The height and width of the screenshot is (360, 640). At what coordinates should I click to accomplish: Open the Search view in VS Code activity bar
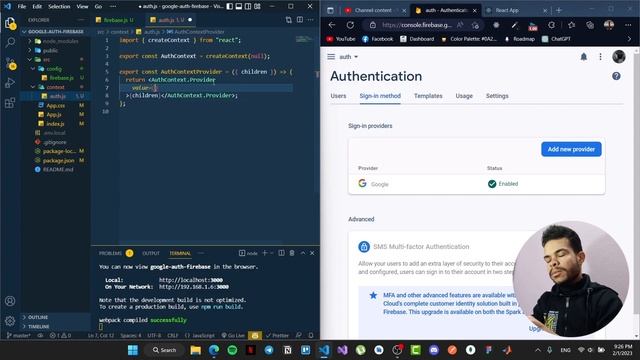[x=10, y=42]
